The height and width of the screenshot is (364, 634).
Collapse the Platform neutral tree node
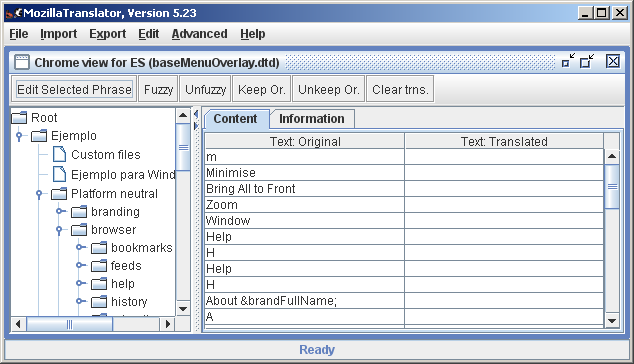coord(39,194)
